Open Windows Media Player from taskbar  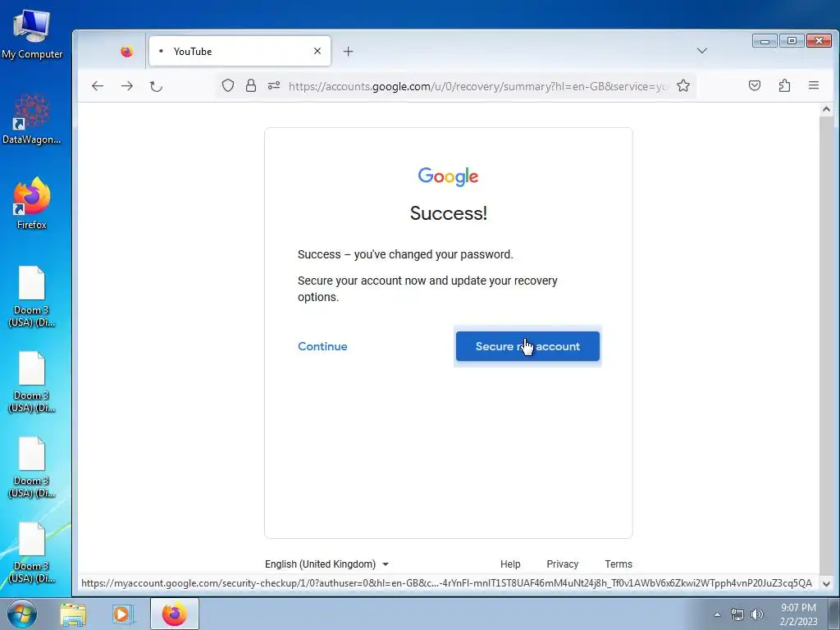click(x=121, y=614)
